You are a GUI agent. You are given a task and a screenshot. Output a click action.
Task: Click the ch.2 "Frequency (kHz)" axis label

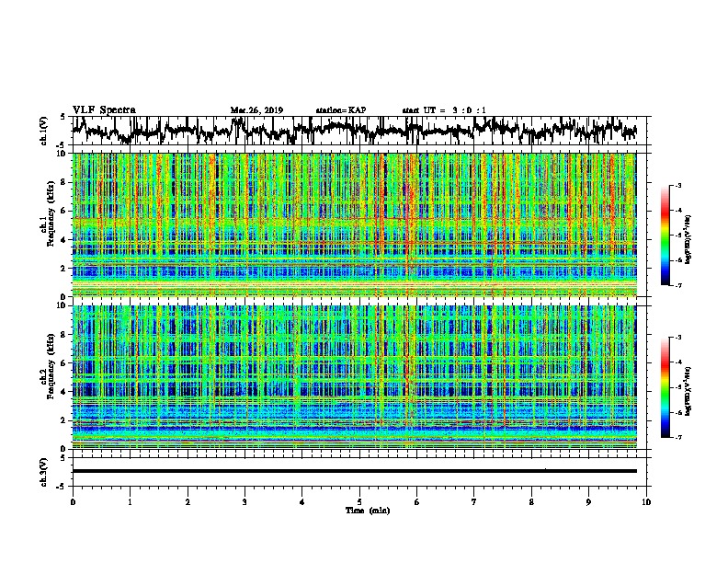coord(51,366)
